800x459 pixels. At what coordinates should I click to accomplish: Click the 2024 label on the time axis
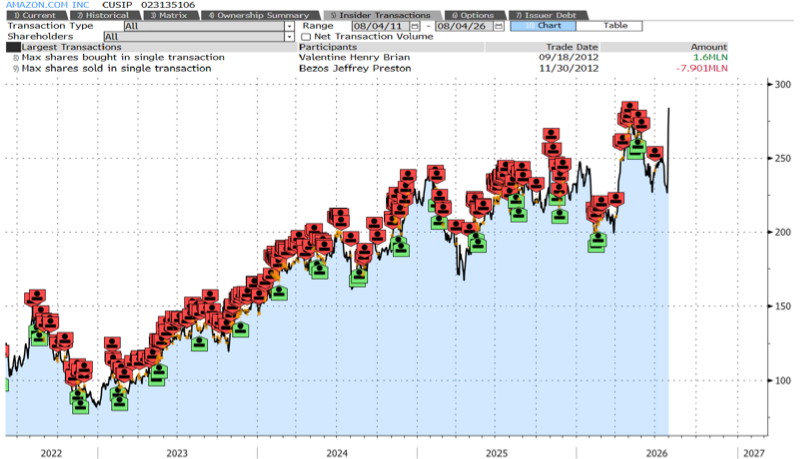(x=337, y=453)
